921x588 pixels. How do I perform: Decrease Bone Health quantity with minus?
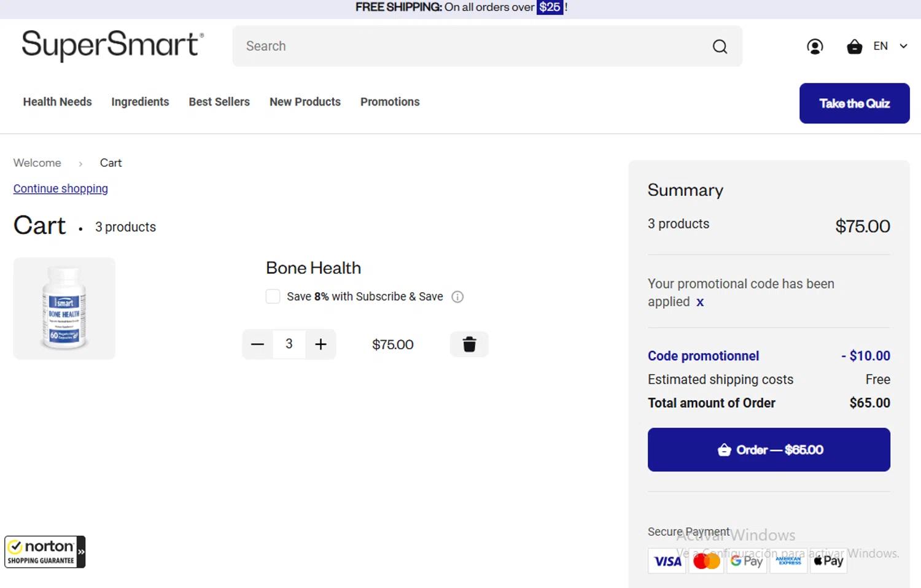pyautogui.click(x=258, y=344)
